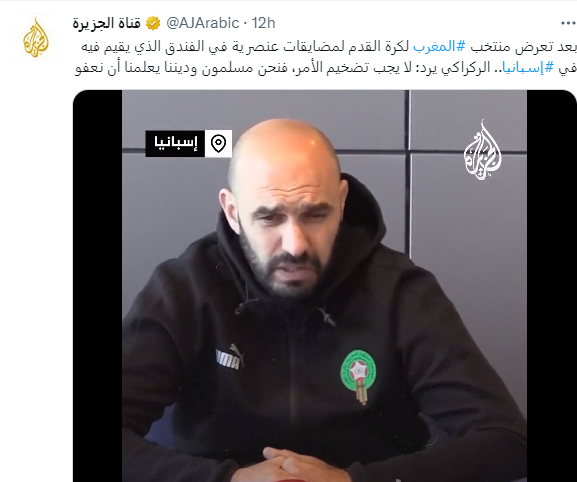Click the location pin icon in video
Viewport: 577px width, 482px height.
click(x=218, y=143)
